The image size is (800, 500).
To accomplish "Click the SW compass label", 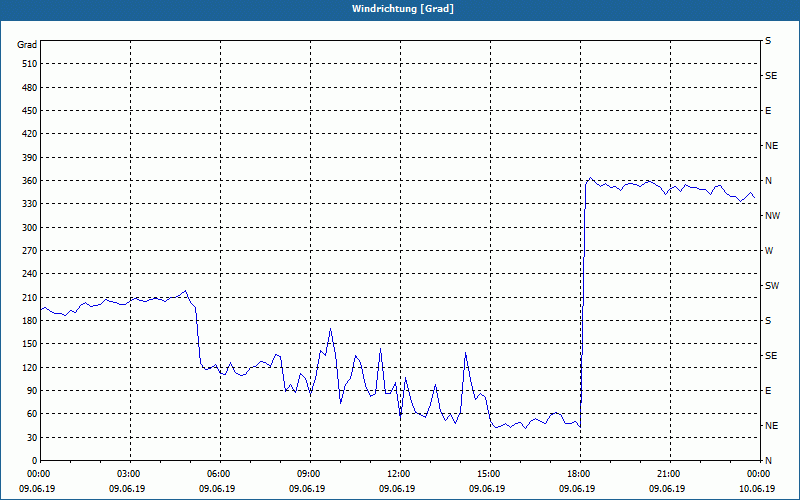I will 772,286.
